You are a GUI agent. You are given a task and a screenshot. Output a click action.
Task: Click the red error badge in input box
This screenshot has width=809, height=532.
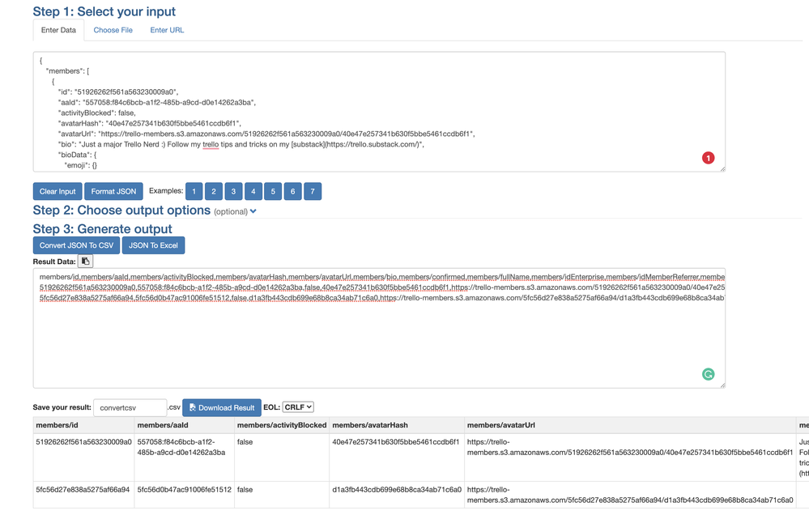pos(708,158)
